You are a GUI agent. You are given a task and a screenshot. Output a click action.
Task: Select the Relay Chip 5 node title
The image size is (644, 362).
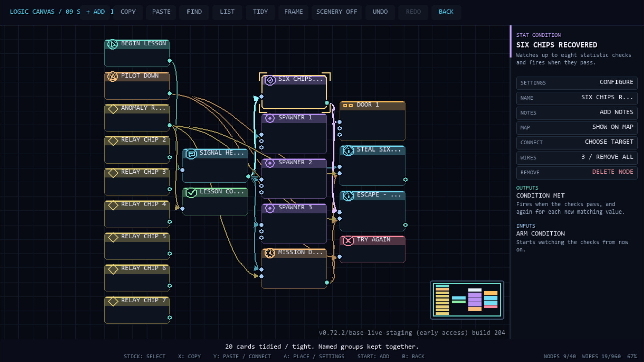tap(144, 236)
